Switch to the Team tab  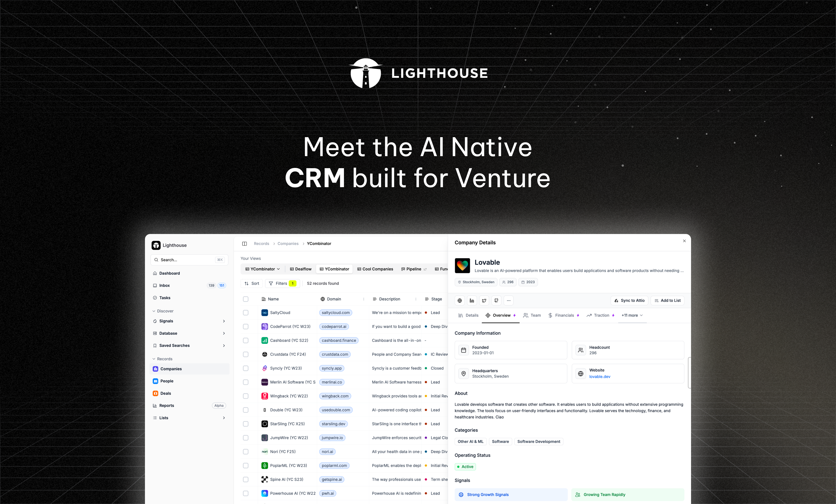point(532,315)
